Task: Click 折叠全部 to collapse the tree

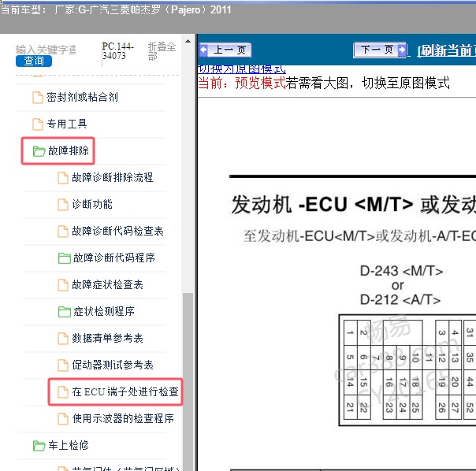Action: coord(162,51)
